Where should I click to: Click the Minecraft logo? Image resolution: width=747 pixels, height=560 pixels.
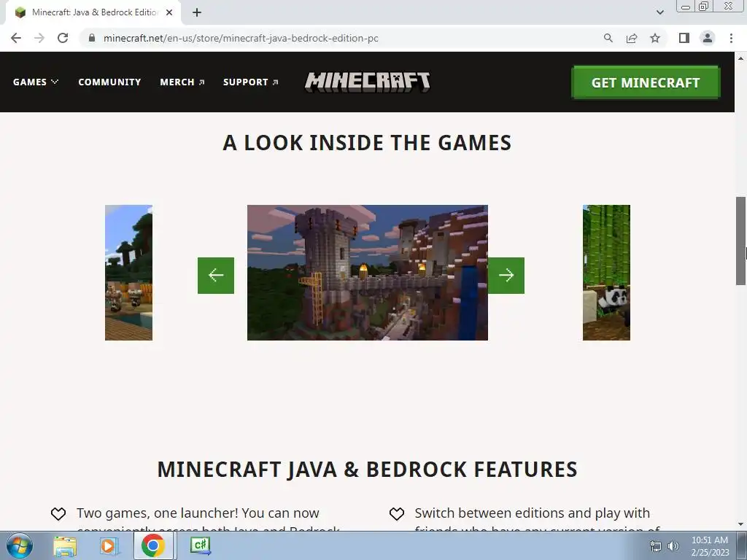coord(368,82)
